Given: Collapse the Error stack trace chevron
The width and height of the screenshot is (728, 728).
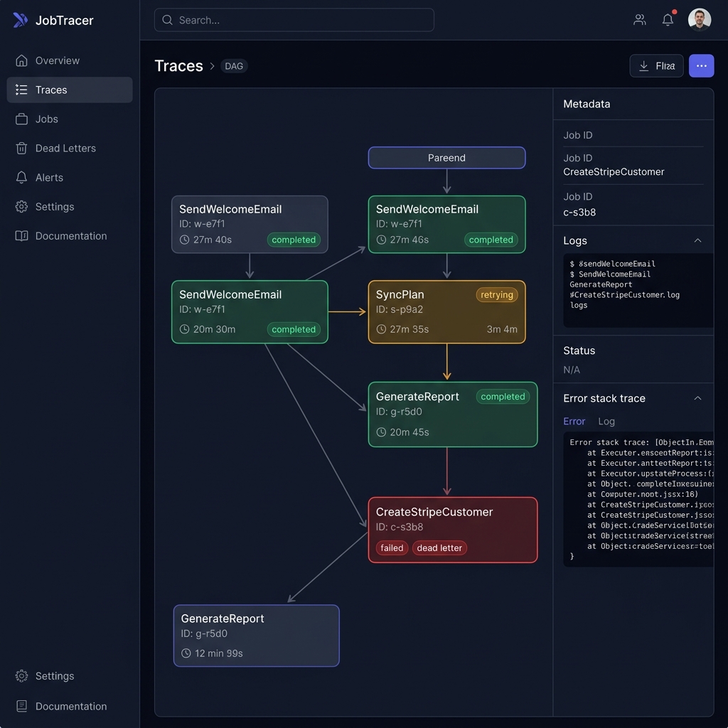Looking at the screenshot, I should pos(697,398).
